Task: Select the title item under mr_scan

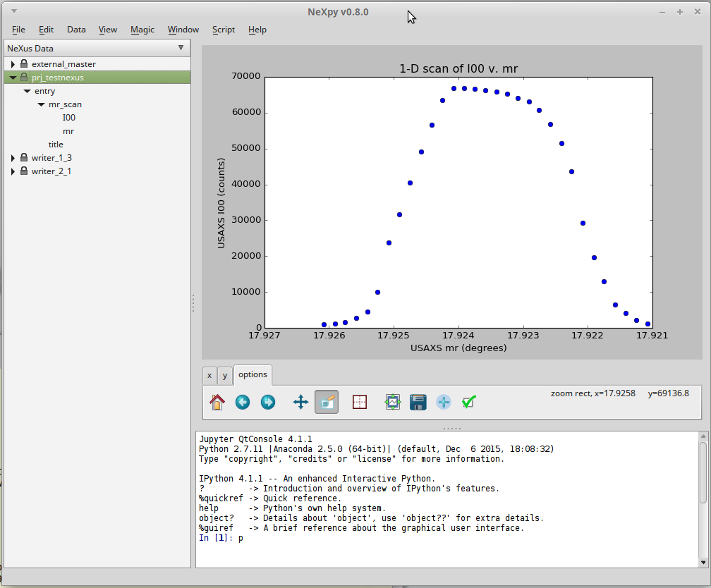Action: tap(56, 144)
